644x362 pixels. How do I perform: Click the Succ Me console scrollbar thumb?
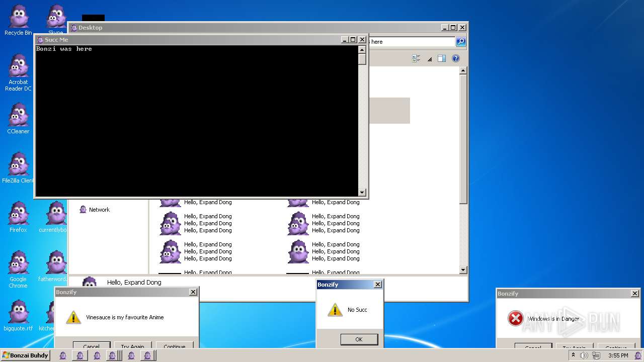tap(362, 59)
